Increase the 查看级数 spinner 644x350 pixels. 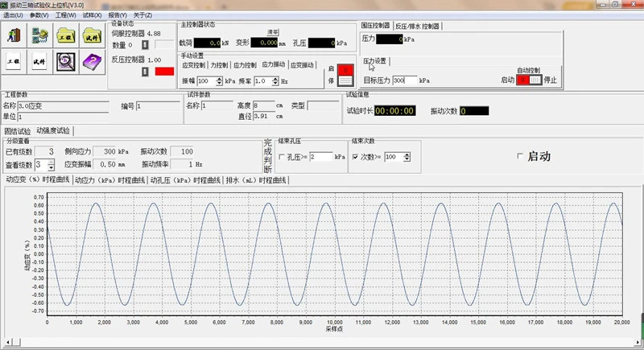[51, 163]
